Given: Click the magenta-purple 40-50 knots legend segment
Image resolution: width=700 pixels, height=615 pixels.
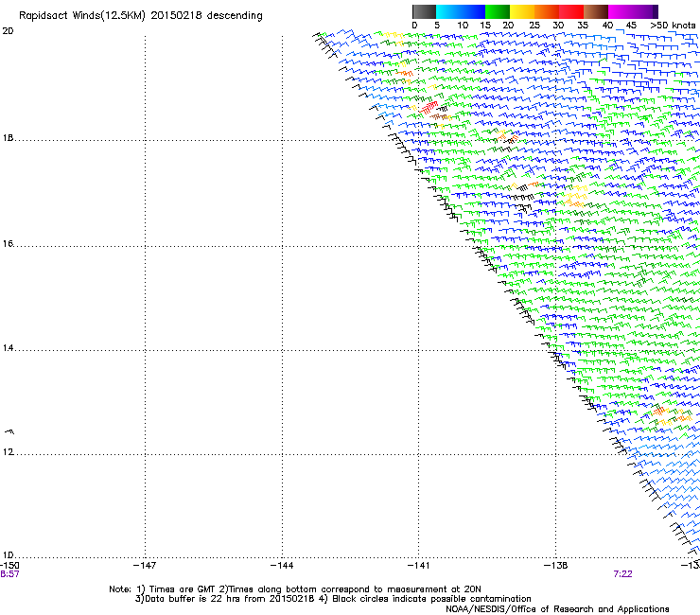Looking at the screenshot, I should [x=633, y=11].
